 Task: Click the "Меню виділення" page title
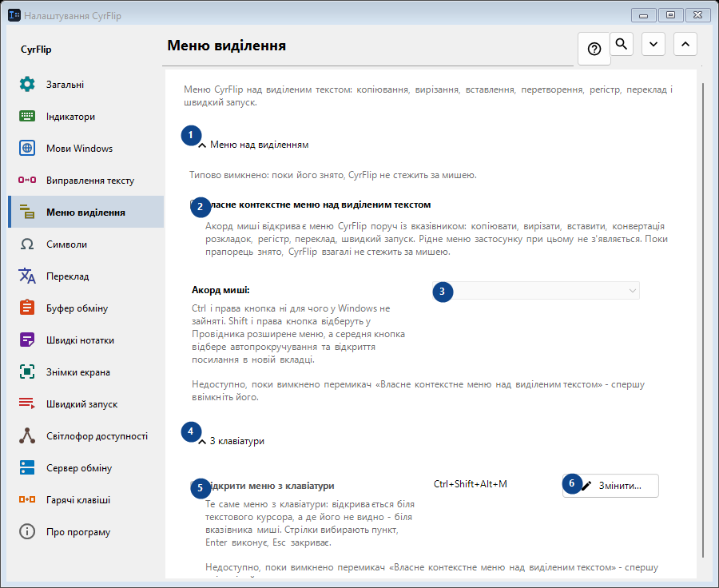click(227, 46)
